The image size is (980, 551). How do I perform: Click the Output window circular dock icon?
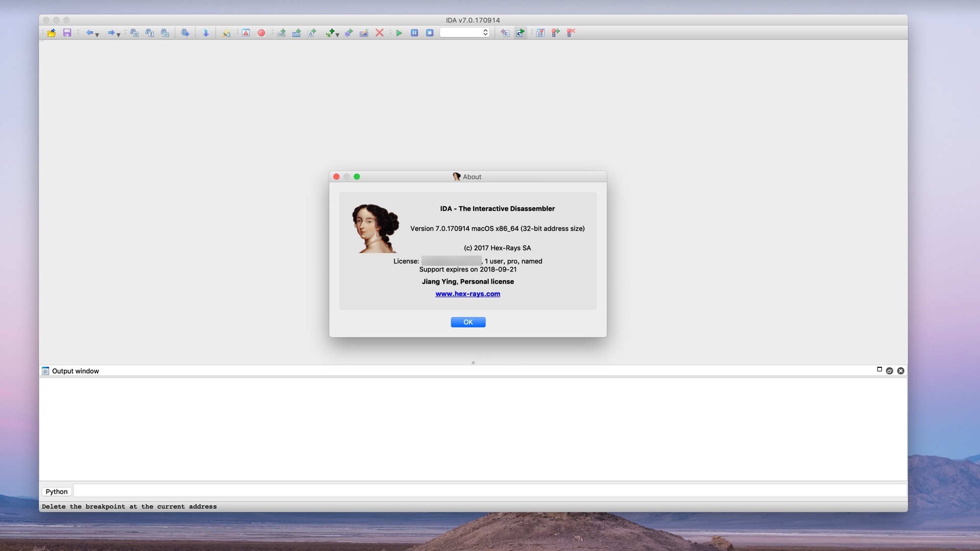tap(890, 371)
